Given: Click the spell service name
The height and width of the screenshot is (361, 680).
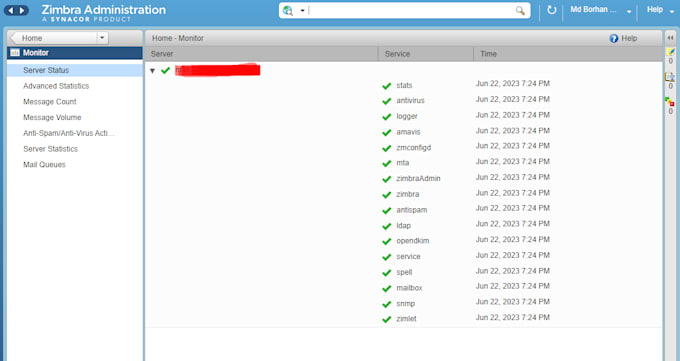Looking at the screenshot, I should tap(404, 272).
